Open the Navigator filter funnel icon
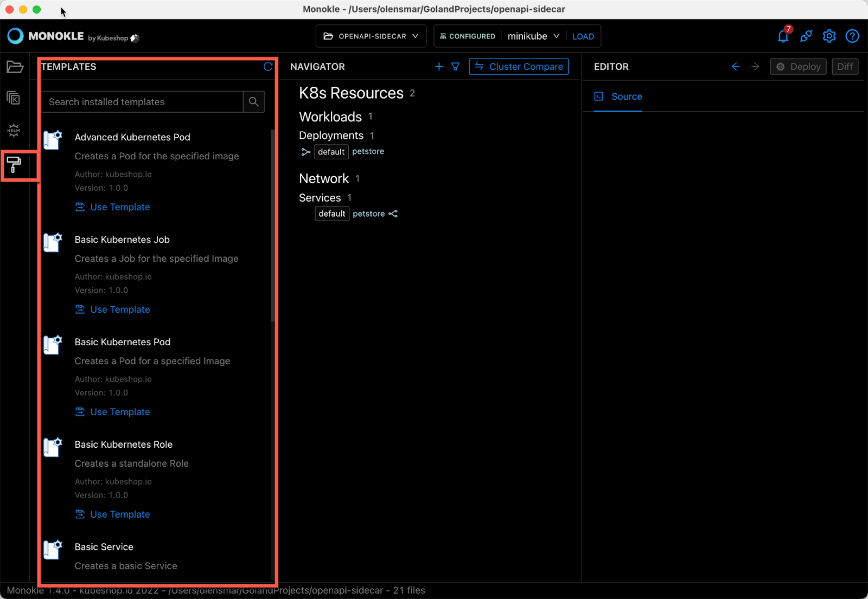Screen dimensions: 868x599 point(456,66)
